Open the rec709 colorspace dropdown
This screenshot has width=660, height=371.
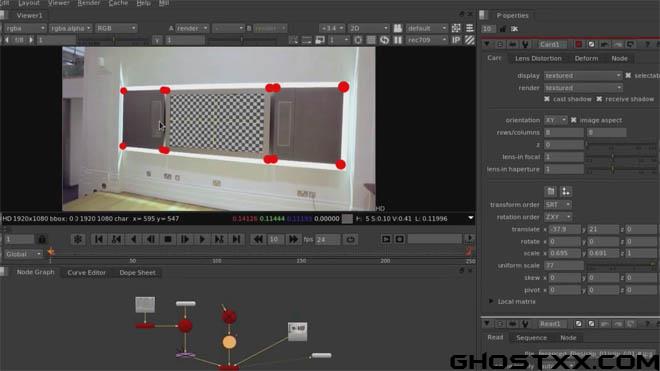pyautogui.click(x=426, y=40)
